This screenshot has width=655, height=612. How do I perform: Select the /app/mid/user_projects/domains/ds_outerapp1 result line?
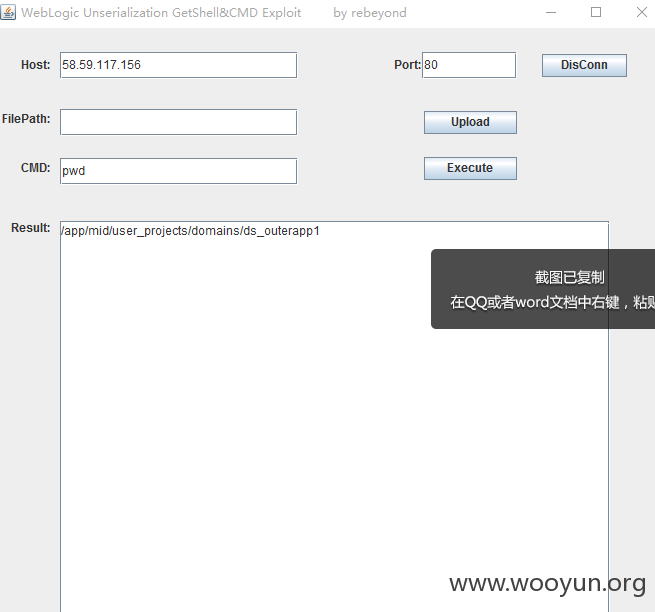coord(190,231)
